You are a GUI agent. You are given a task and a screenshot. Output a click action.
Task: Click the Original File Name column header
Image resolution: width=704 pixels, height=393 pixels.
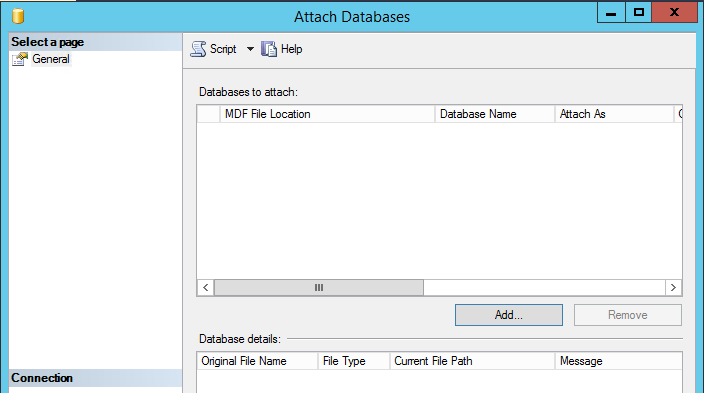[x=257, y=361]
